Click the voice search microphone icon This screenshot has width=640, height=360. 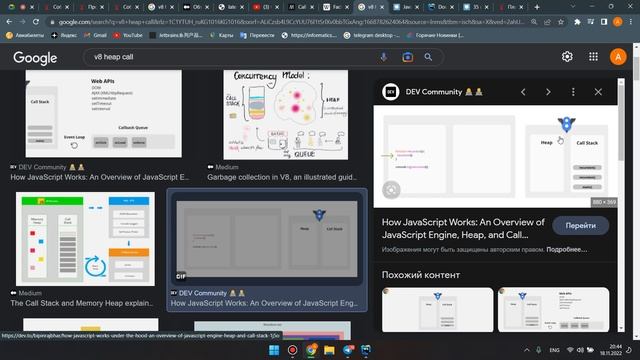[x=383, y=57]
